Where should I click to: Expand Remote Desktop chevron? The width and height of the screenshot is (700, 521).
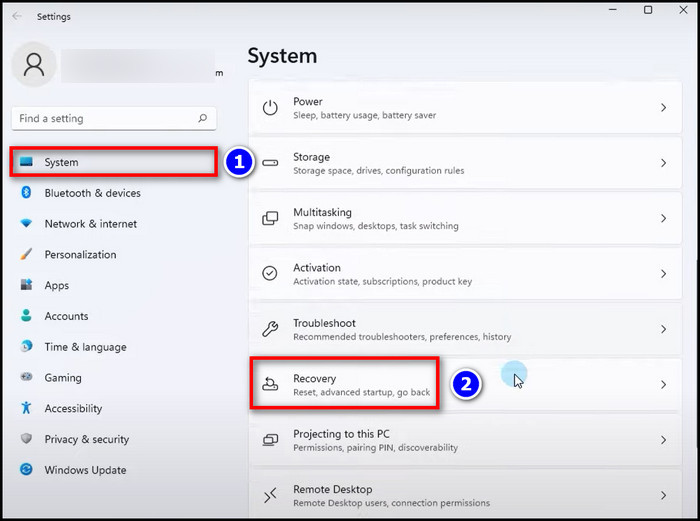pos(663,495)
